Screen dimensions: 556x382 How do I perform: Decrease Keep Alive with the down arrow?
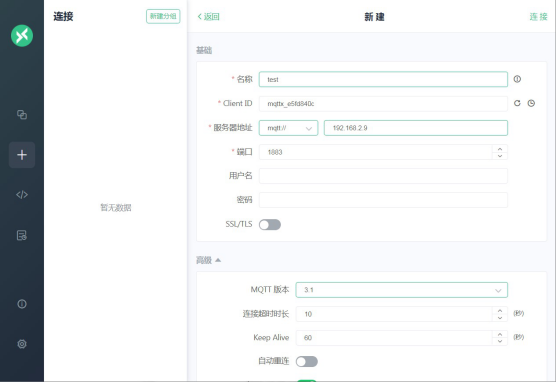pos(500,341)
